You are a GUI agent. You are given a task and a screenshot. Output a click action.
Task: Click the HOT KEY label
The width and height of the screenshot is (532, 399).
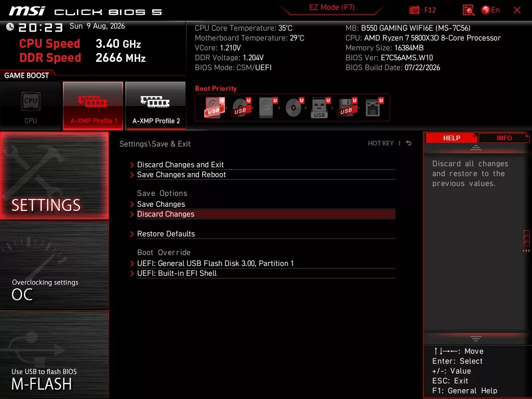(x=381, y=143)
